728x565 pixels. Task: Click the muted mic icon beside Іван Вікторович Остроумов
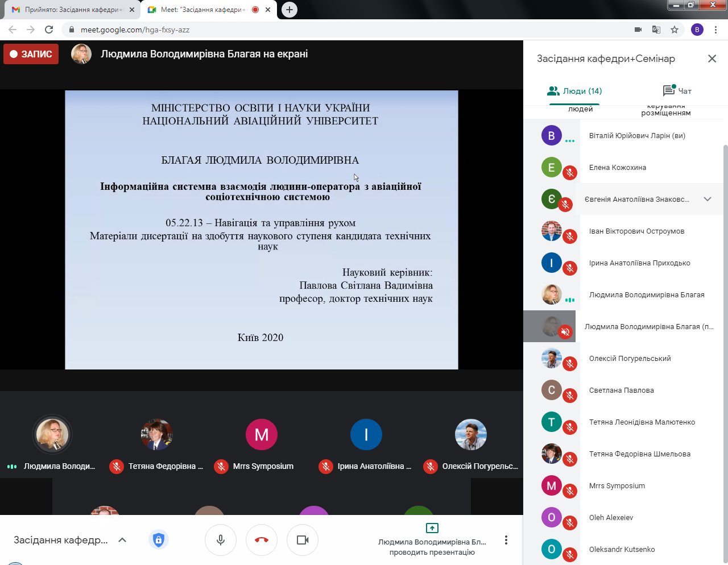click(x=570, y=236)
